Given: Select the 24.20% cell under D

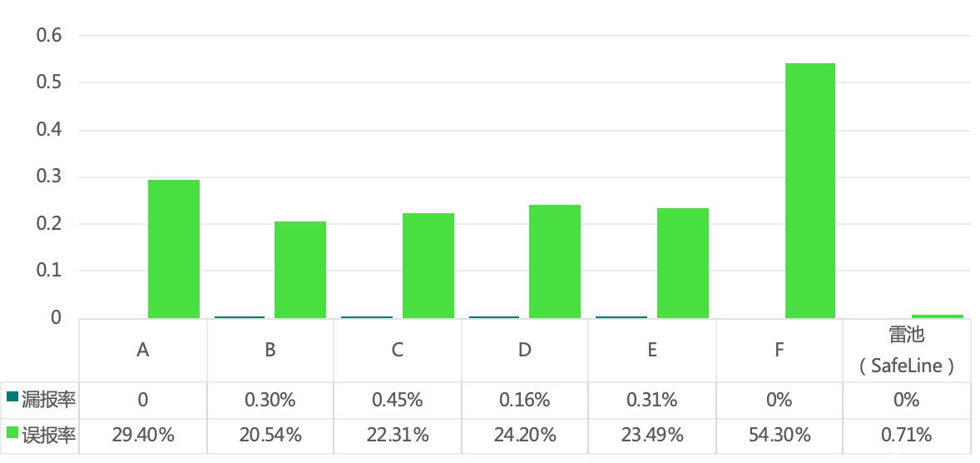Looking at the screenshot, I should point(524,435).
